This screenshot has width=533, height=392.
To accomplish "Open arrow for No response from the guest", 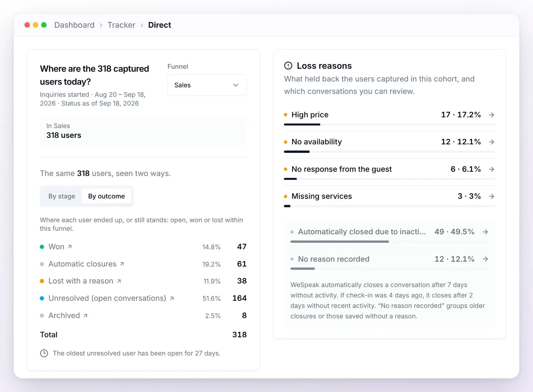I will point(491,169).
